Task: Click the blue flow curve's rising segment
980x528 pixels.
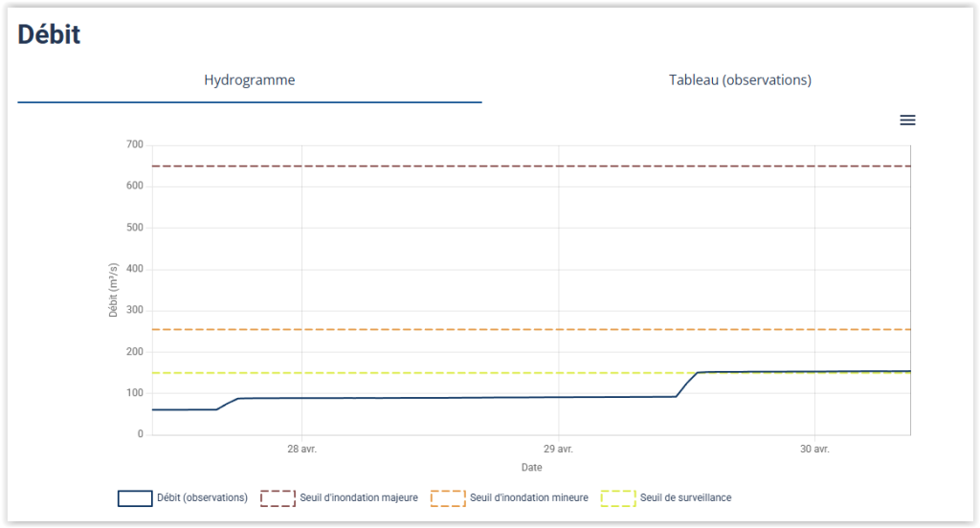Action: click(x=686, y=385)
